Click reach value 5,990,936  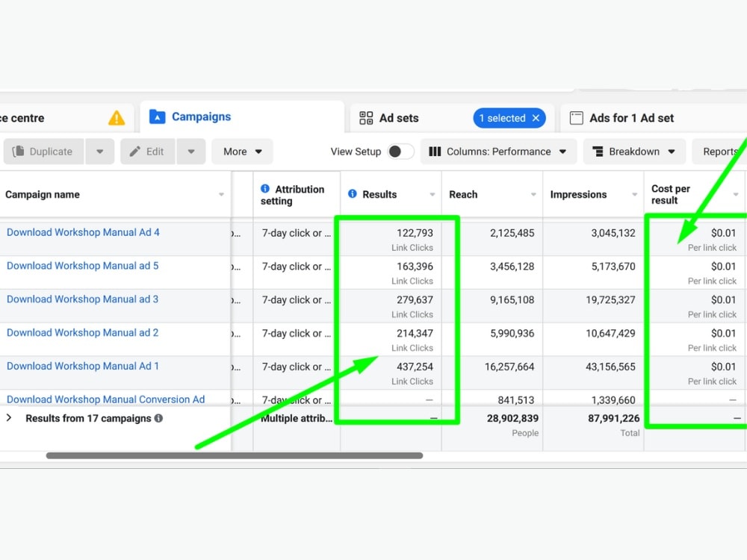point(512,333)
